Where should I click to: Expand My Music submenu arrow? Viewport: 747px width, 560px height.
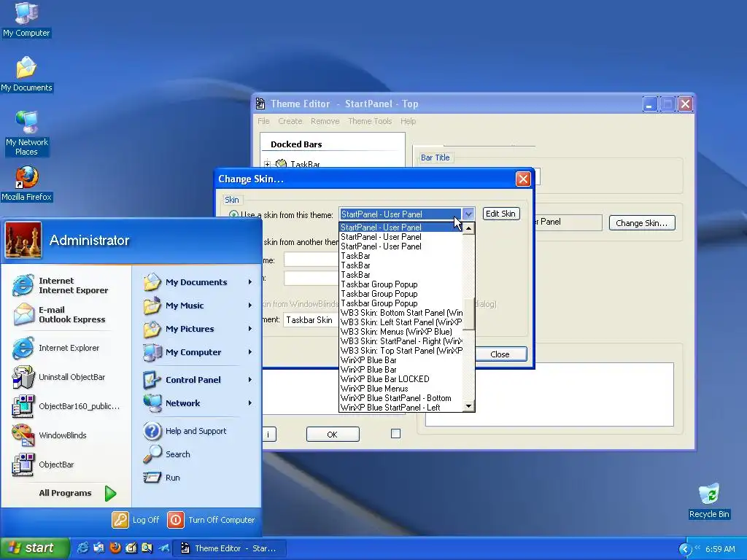click(x=249, y=306)
